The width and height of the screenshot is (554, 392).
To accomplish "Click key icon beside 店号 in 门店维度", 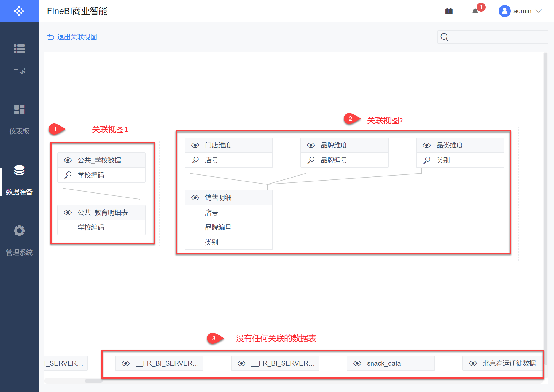I will coord(195,160).
